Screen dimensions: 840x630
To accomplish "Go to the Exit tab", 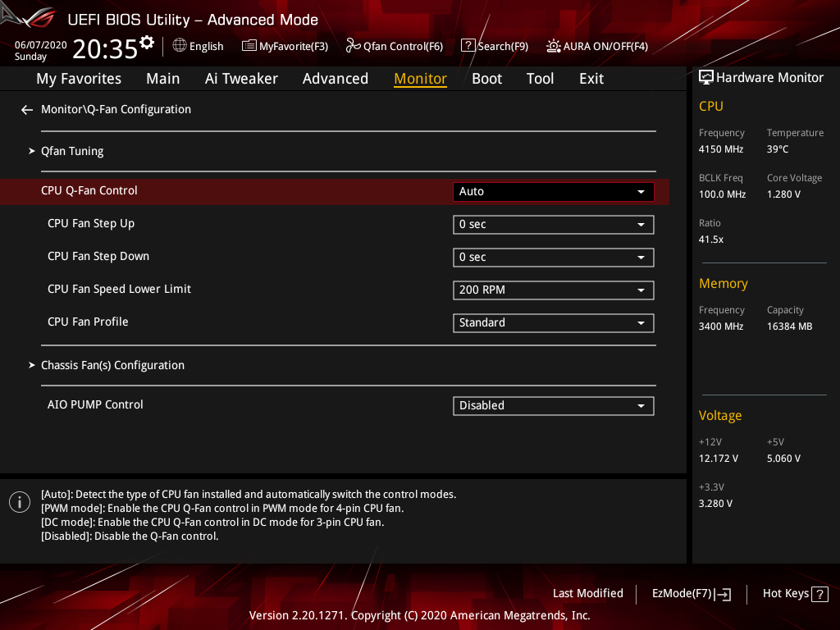I will 591,79.
